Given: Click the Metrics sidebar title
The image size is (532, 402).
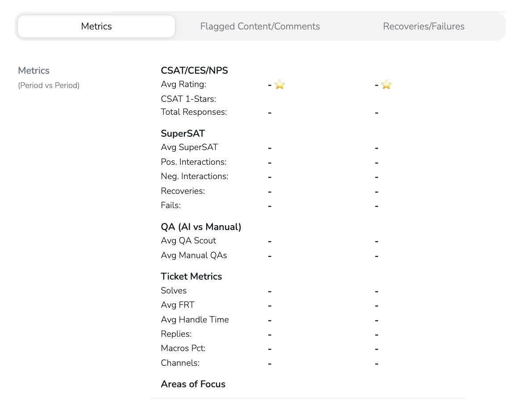Looking at the screenshot, I should tap(33, 71).
